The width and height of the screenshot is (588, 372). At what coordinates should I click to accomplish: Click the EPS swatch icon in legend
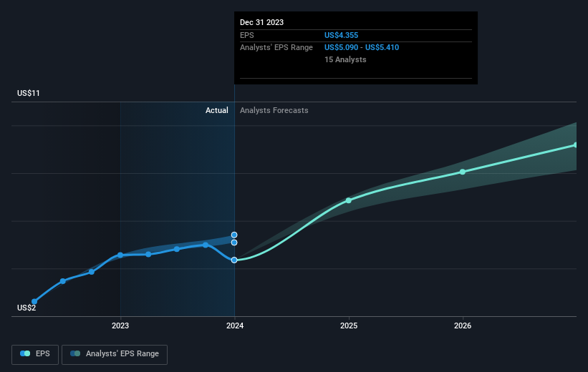click(25, 353)
